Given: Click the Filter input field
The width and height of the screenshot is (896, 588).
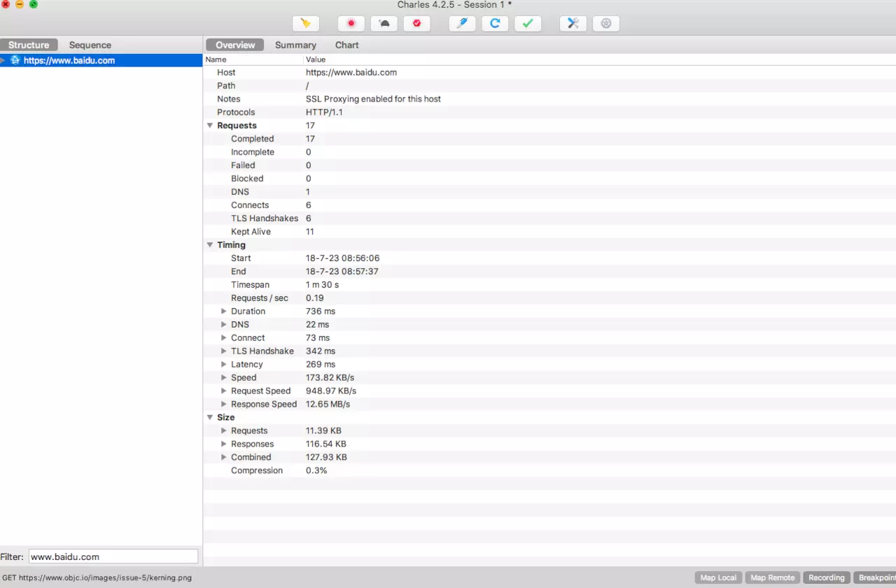Looking at the screenshot, I should (113, 557).
